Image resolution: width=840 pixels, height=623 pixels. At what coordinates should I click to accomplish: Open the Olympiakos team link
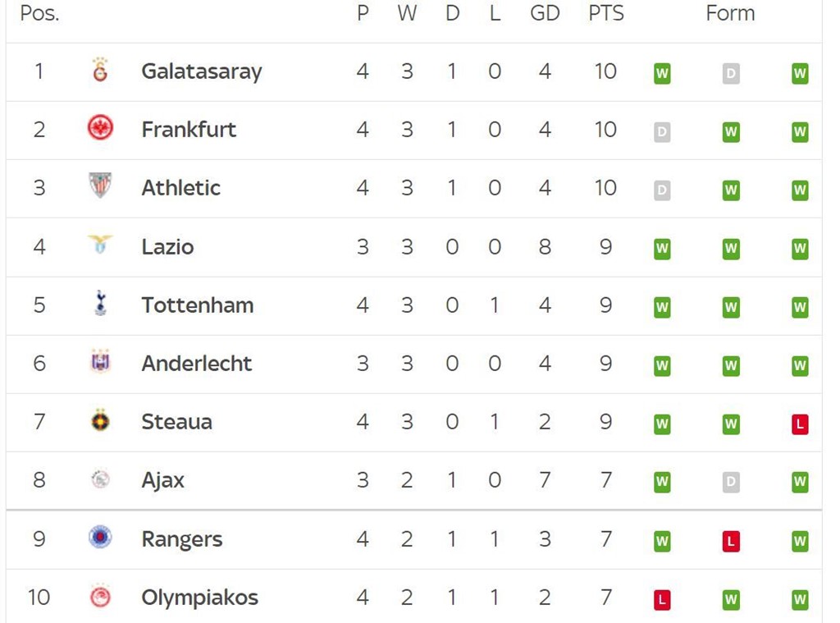point(199,598)
